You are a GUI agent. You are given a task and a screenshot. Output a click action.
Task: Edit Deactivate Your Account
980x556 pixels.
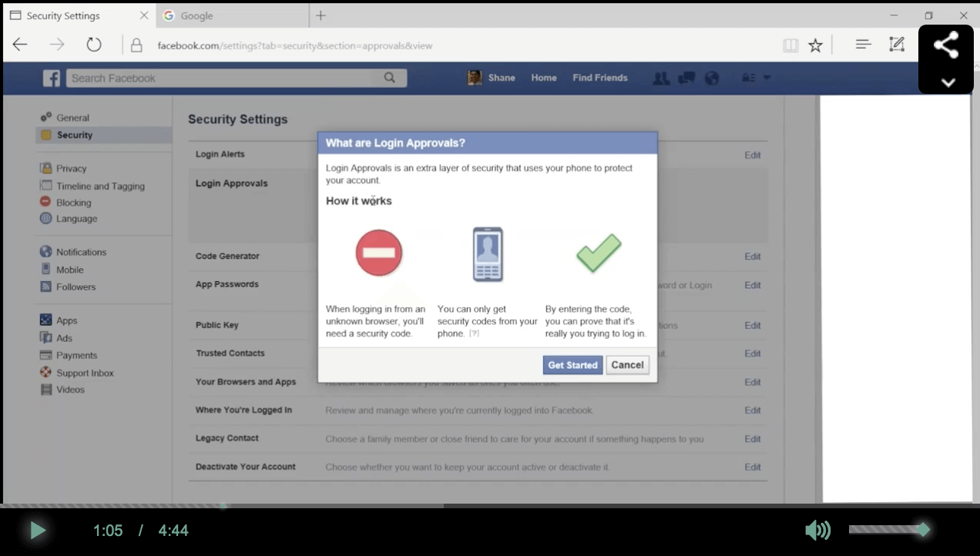752,467
